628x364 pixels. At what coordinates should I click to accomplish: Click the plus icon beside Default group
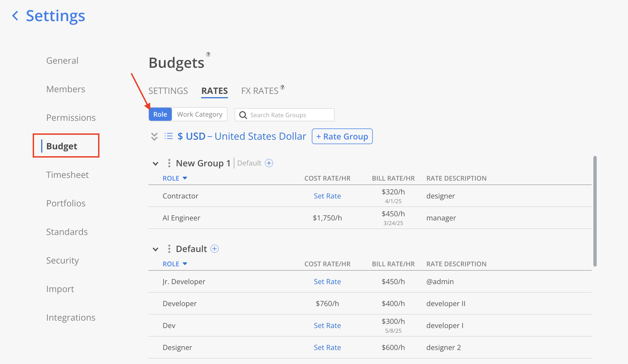[215, 249]
